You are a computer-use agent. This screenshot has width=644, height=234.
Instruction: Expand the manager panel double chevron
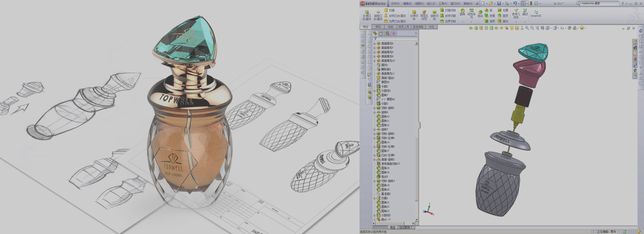pyautogui.click(x=416, y=33)
